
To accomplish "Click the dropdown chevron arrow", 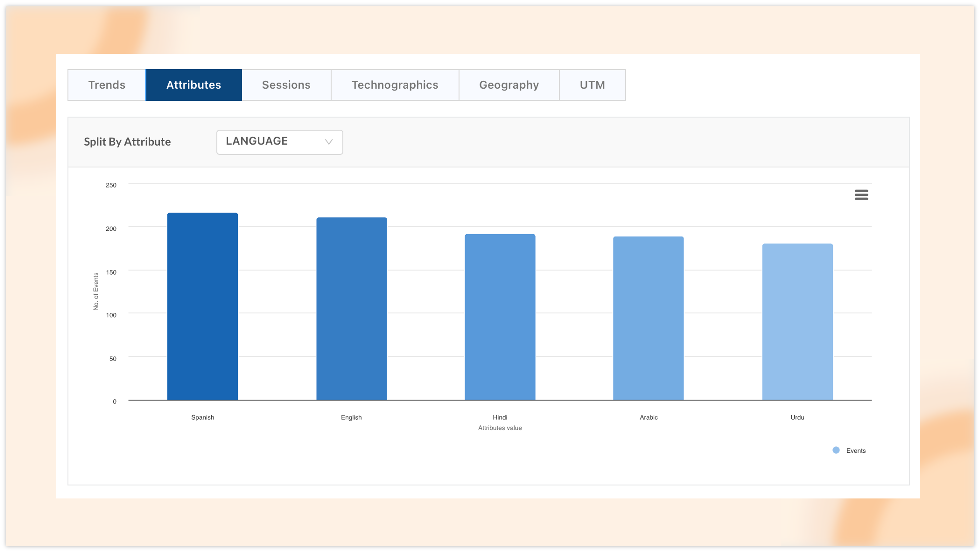I will tap(329, 142).
